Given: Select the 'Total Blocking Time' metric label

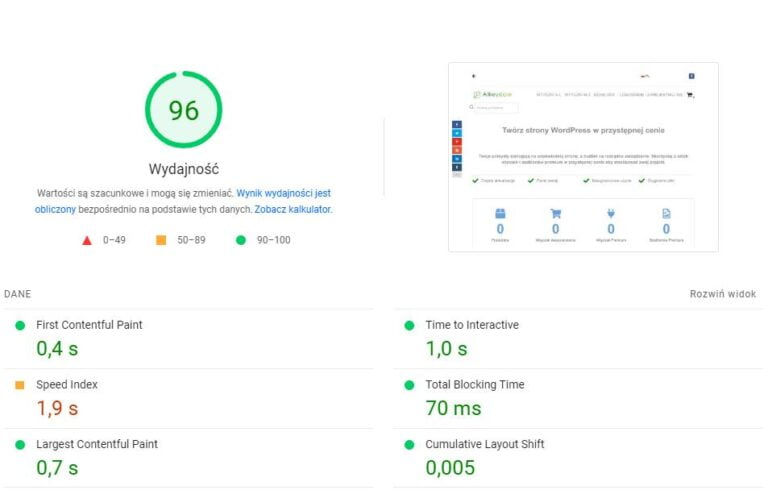Looking at the screenshot, I should [x=475, y=385].
